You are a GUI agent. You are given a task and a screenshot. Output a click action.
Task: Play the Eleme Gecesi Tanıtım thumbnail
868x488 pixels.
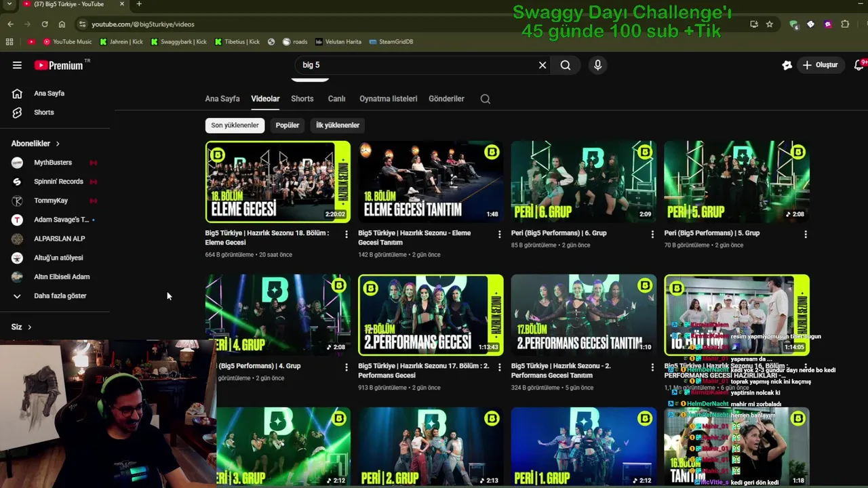[431, 182]
